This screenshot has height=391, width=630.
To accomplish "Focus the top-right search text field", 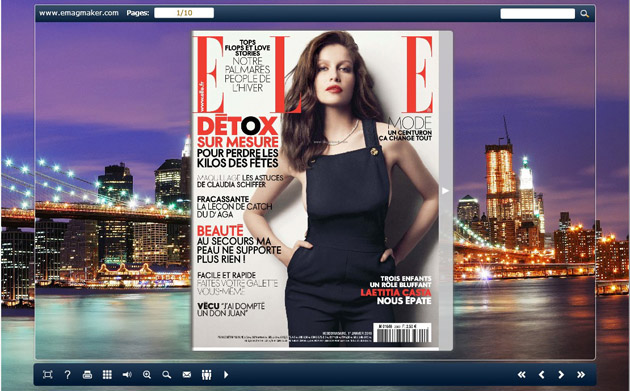I will [538, 14].
